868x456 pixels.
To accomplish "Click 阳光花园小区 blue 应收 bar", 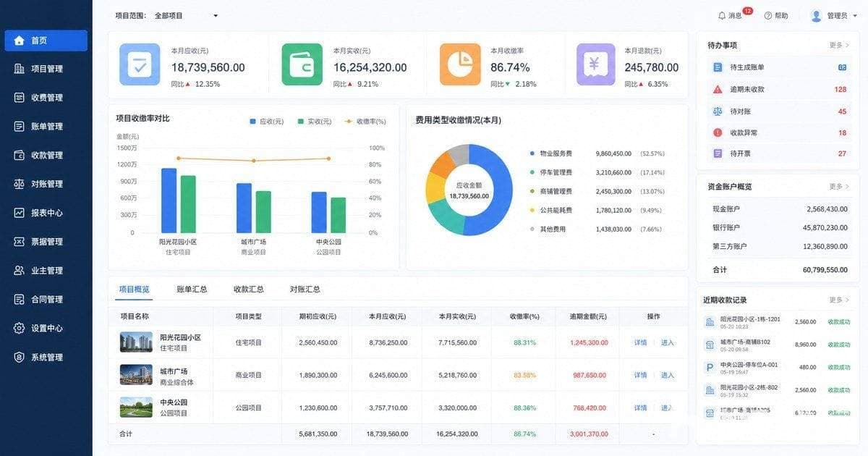I will [169, 200].
